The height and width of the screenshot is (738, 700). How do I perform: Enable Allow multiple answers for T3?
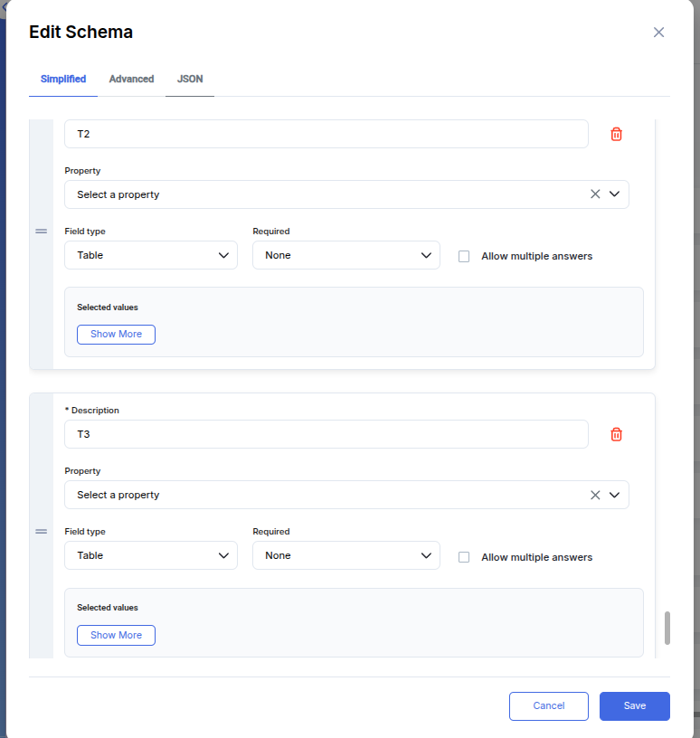[464, 557]
